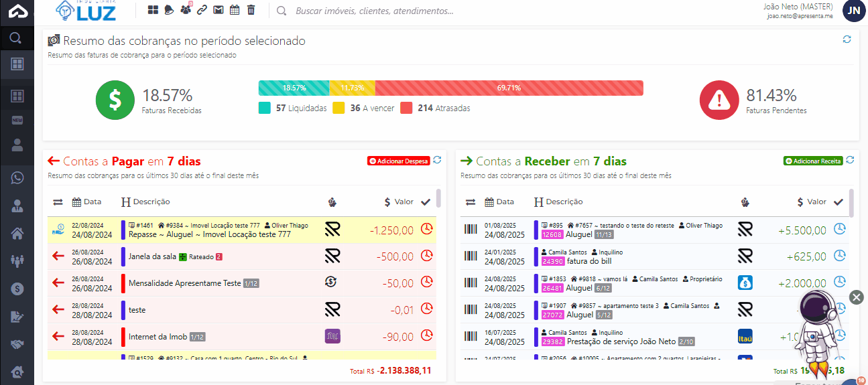
Task: Open the calendar icon in top toolbar
Action: 234,10
